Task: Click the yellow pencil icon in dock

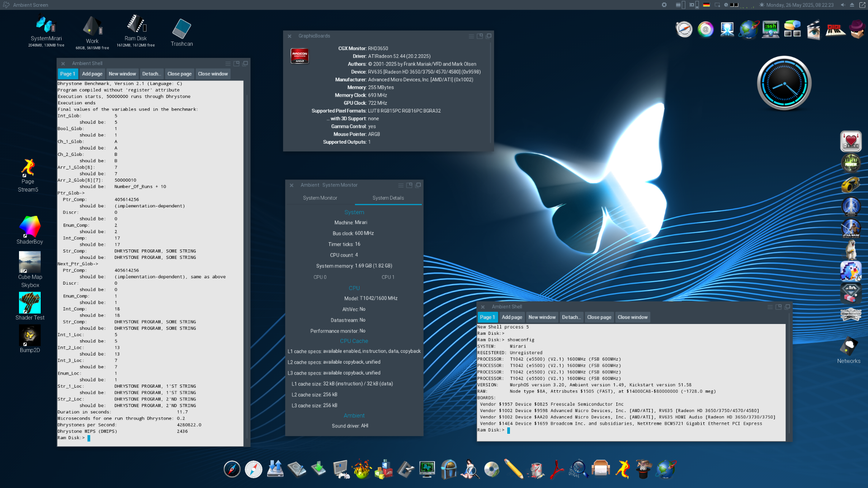Action: (x=514, y=469)
